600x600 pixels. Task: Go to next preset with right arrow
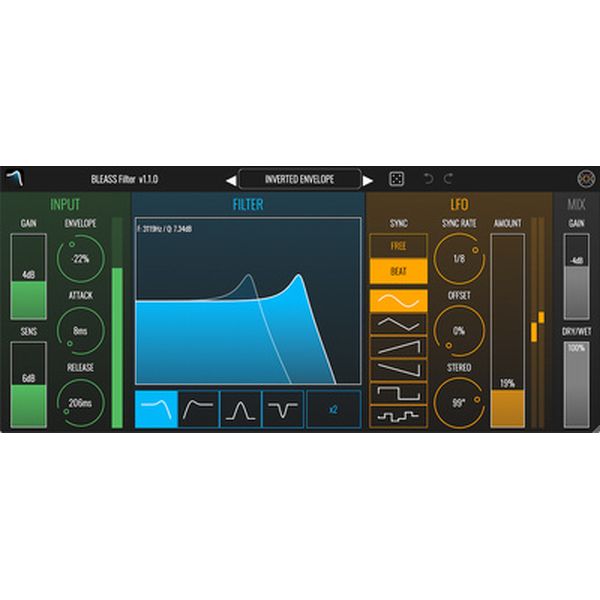click(x=368, y=180)
